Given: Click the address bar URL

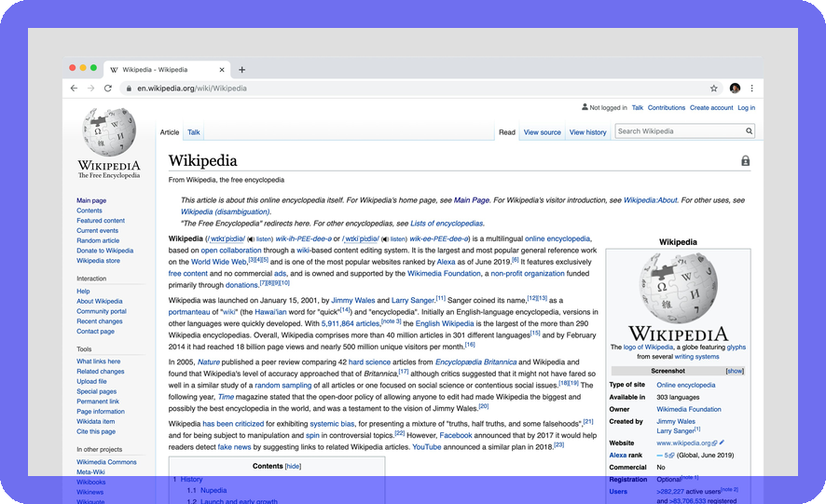Looking at the screenshot, I should pos(192,89).
